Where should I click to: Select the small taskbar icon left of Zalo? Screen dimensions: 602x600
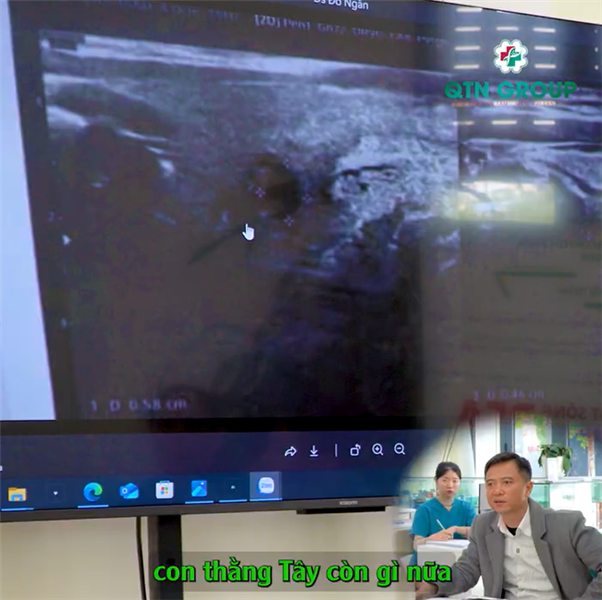click(232, 488)
